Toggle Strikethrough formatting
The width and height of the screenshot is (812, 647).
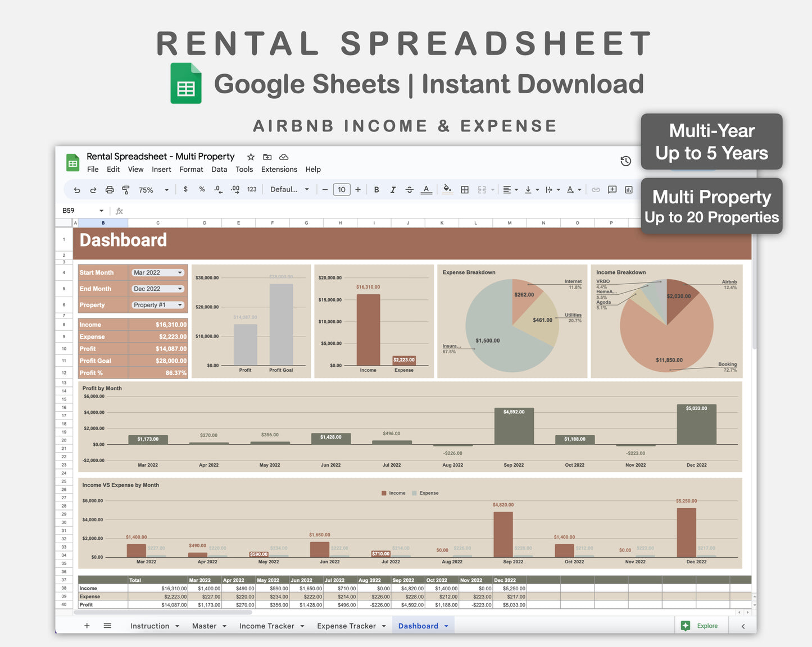click(x=410, y=189)
